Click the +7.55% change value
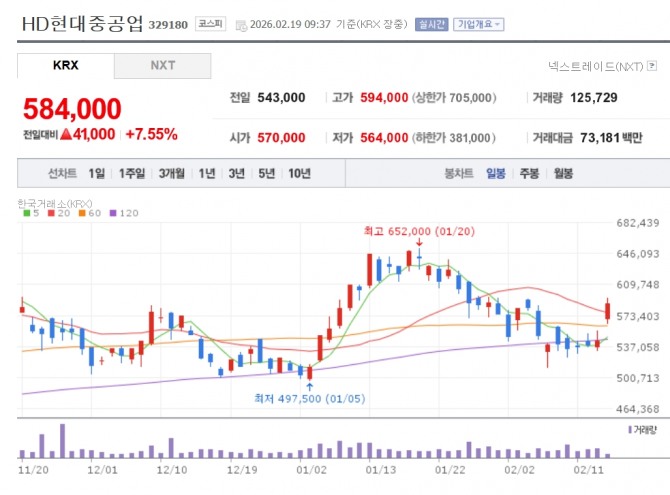The height and width of the screenshot is (495, 670). [x=151, y=134]
